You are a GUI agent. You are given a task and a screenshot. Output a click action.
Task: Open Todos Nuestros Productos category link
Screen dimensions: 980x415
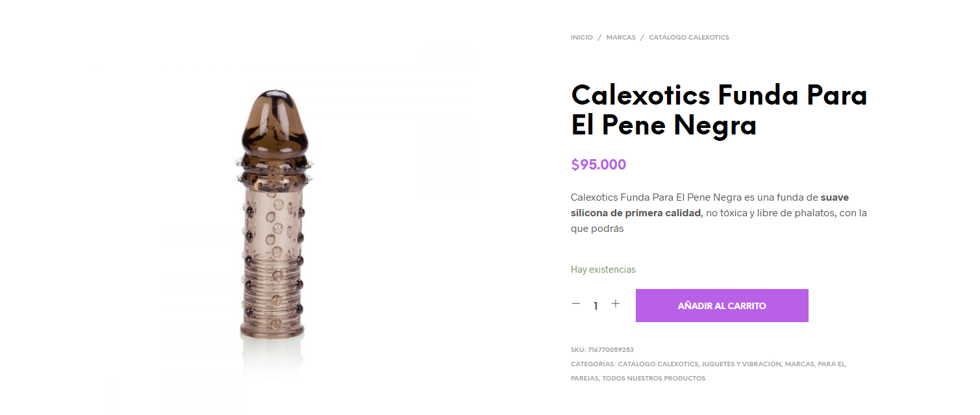click(x=653, y=379)
